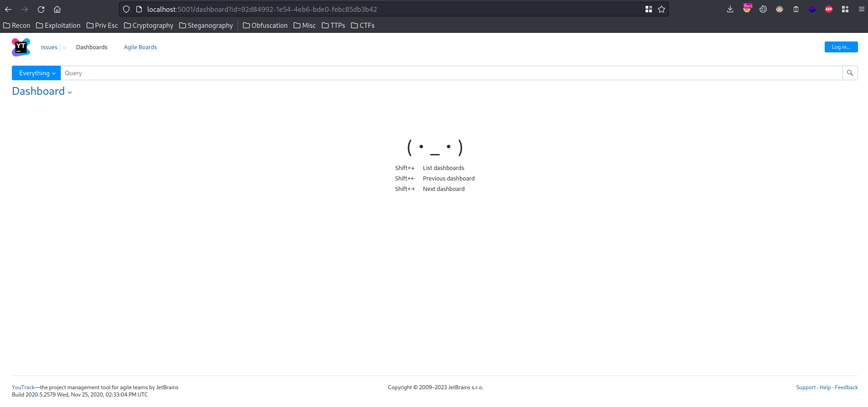The image size is (868, 407).
Task: Click the Copyright JetBrains s.r.o. text
Action: pos(435,387)
